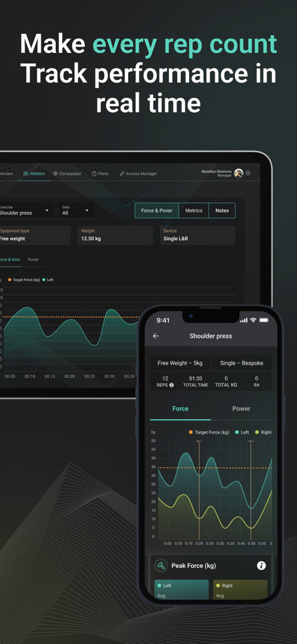The image size is (297, 644).
Task: Toggle the phone Target Force legend dot
Action: 191,432
